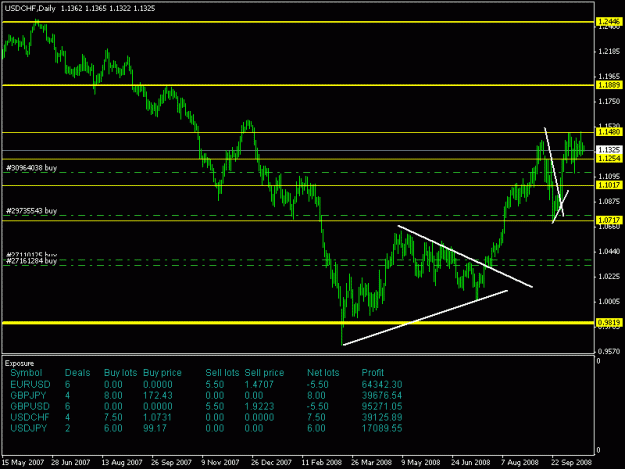The height and width of the screenshot is (469, 625).
Task: Click EURUSD profit value 64342.30
Action: tap(382, 385)
